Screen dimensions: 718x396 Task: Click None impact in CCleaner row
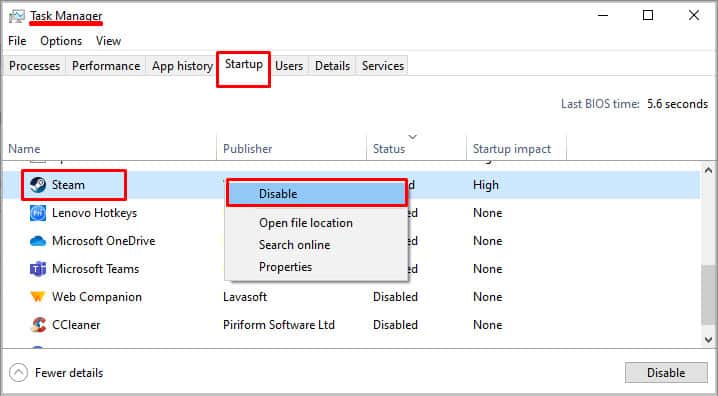[487, 325]
